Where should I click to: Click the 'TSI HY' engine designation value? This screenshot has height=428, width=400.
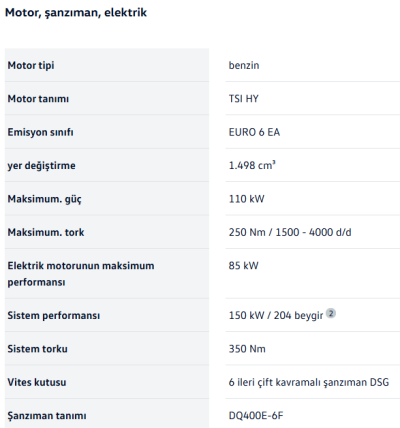click(x=244, y=99)
